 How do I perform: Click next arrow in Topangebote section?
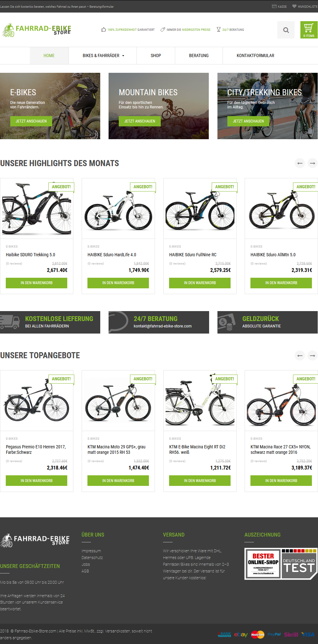(x=313, y=355)
